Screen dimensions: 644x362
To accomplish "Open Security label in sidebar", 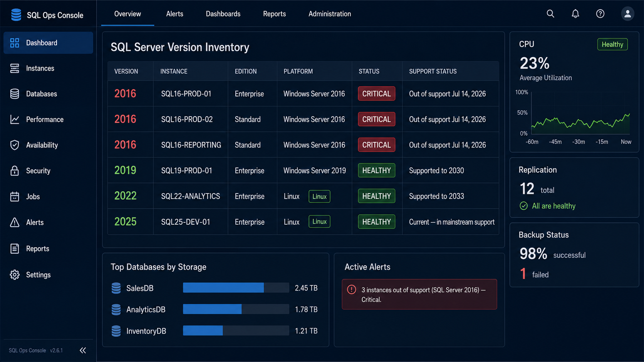I will click(38, 171).
